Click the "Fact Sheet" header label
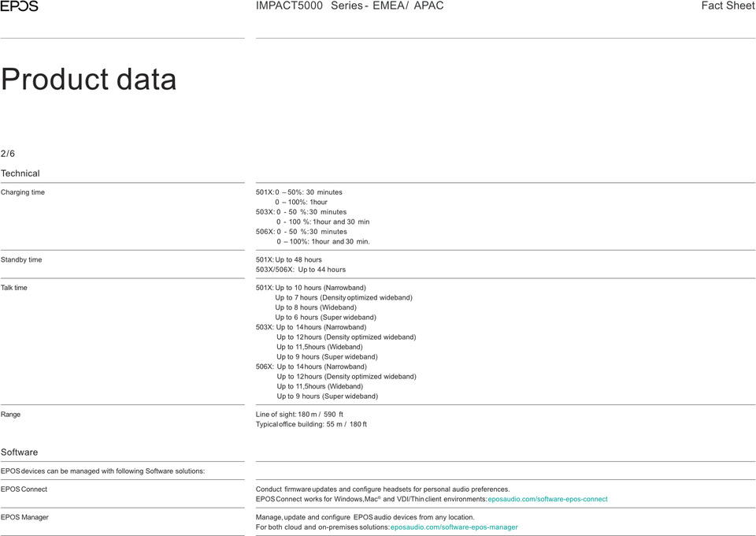This screenshot has width=756, height=536. tap(728, 6)
